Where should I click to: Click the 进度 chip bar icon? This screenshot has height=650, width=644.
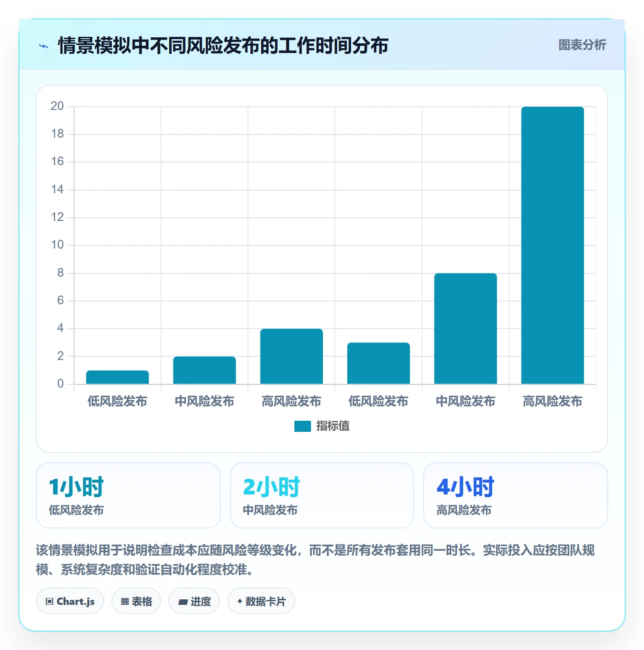183,602
